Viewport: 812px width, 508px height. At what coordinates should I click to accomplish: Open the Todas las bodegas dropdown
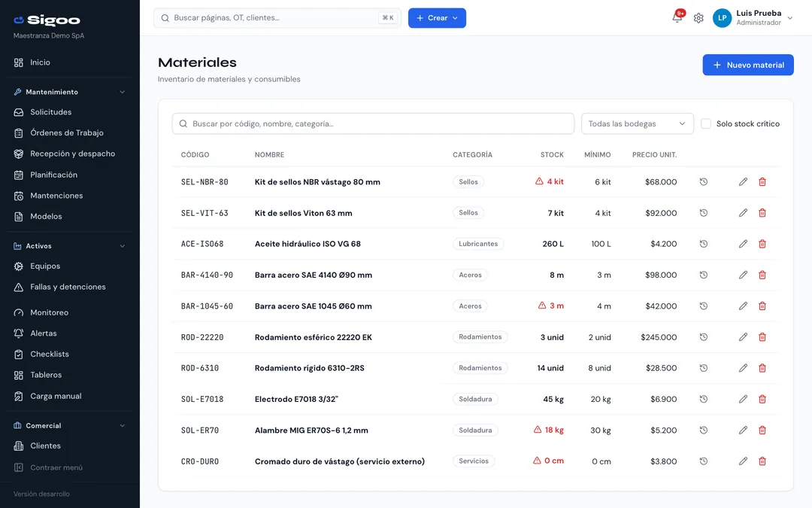point(637,124)
